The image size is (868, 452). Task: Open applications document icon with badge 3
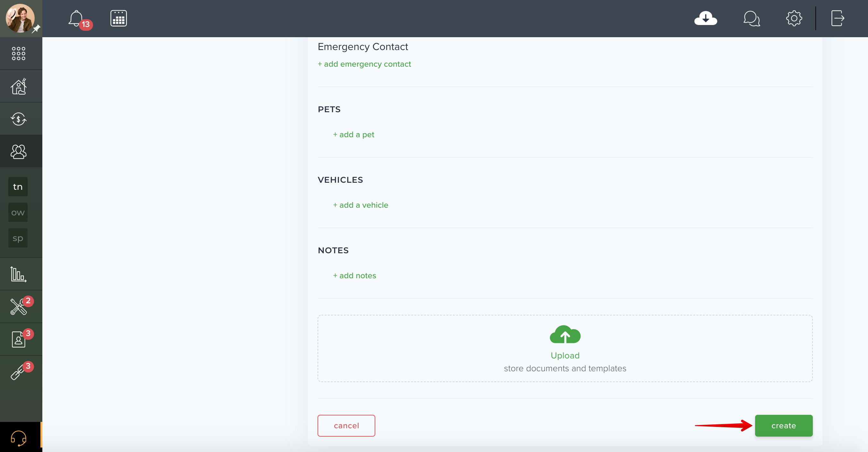click(x=19, y=339)
